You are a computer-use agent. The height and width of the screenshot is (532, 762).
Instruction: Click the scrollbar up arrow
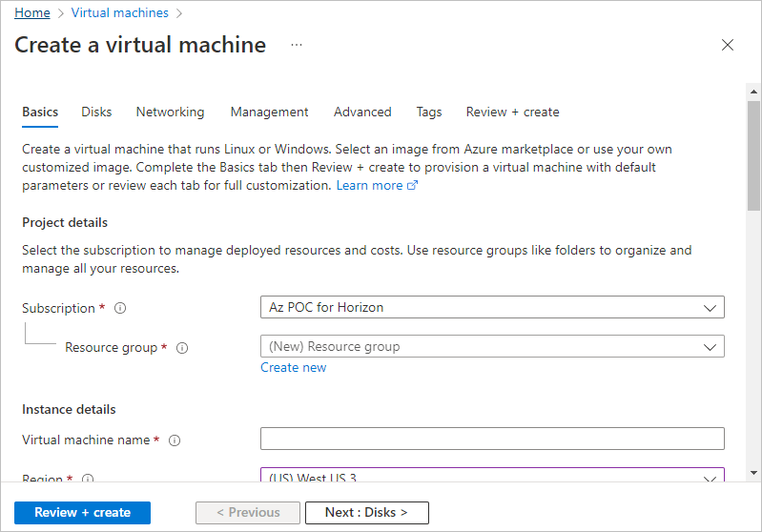coord(753,92)
